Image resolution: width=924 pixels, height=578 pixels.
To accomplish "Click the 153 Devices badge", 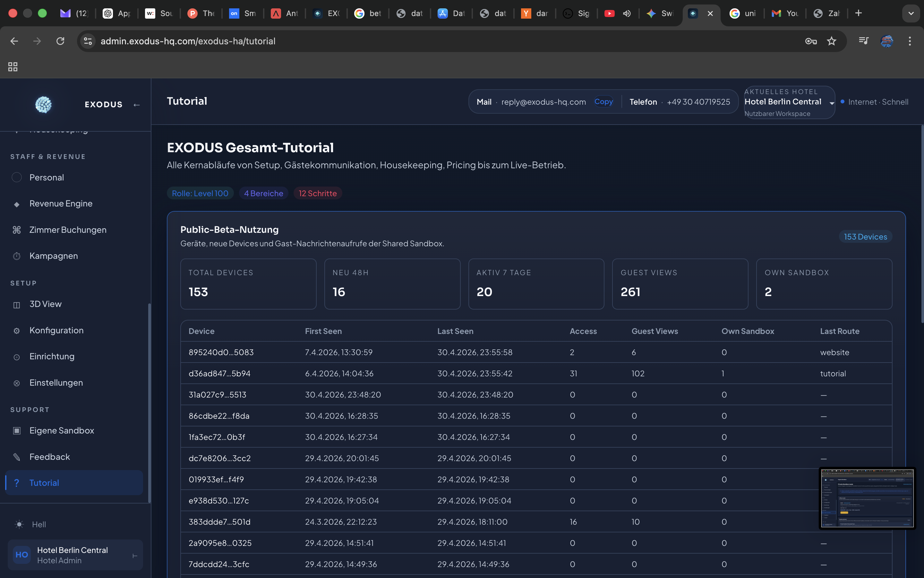I will (865, 237).
